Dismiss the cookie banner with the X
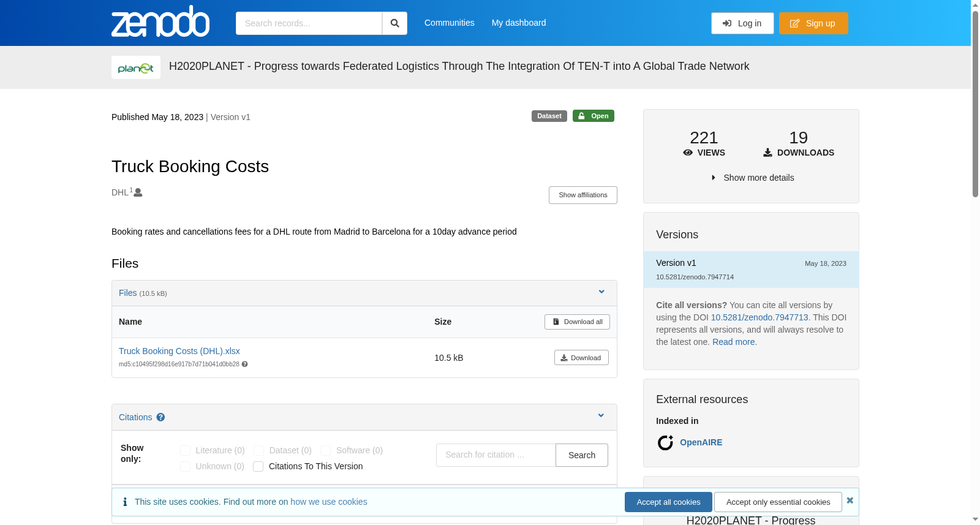The image size is (980, 525). tap(850, 500)
